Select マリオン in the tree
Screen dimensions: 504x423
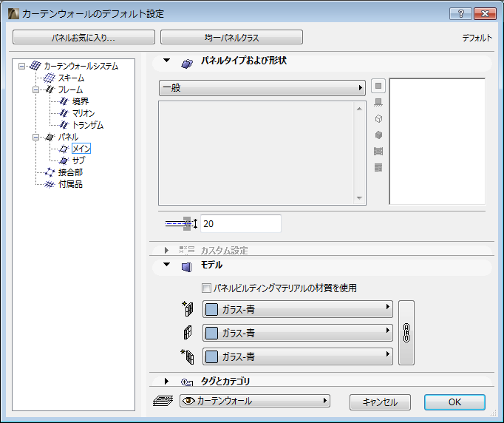(84, 113)
